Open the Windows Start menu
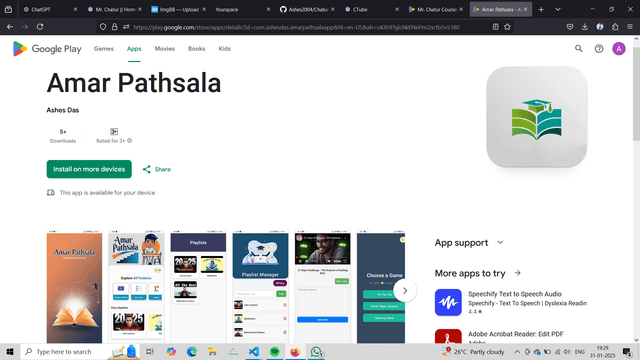Viewport: 640px width, 360px height. point(10,351)
